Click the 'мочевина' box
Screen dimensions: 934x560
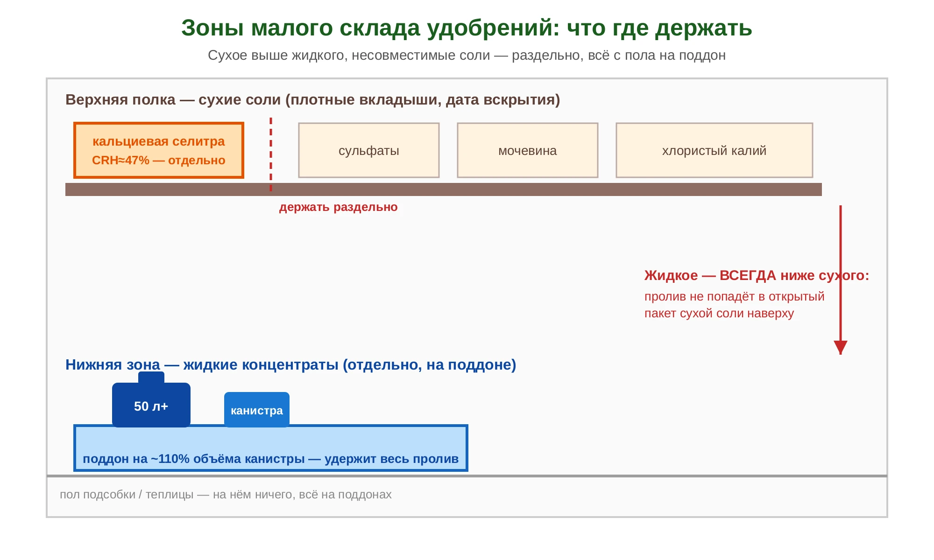click(528, 150)
